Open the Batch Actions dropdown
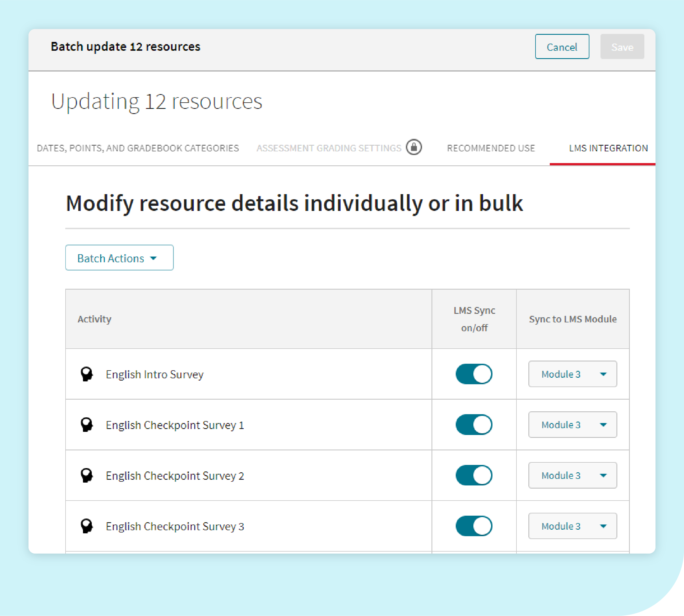Screen dimensions: 684x616 pos(119,258)
